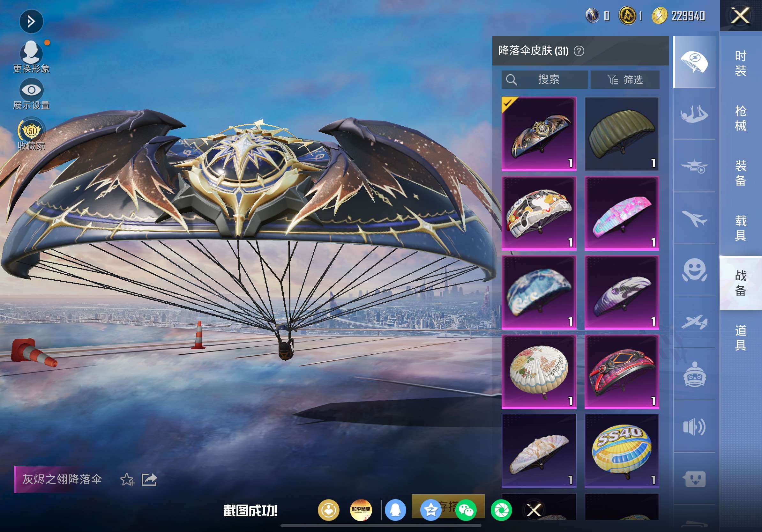Screen dimensions: 762x532
Task: Select the cartoon cow pattern parachute
Action: click(x=539, y=213)
